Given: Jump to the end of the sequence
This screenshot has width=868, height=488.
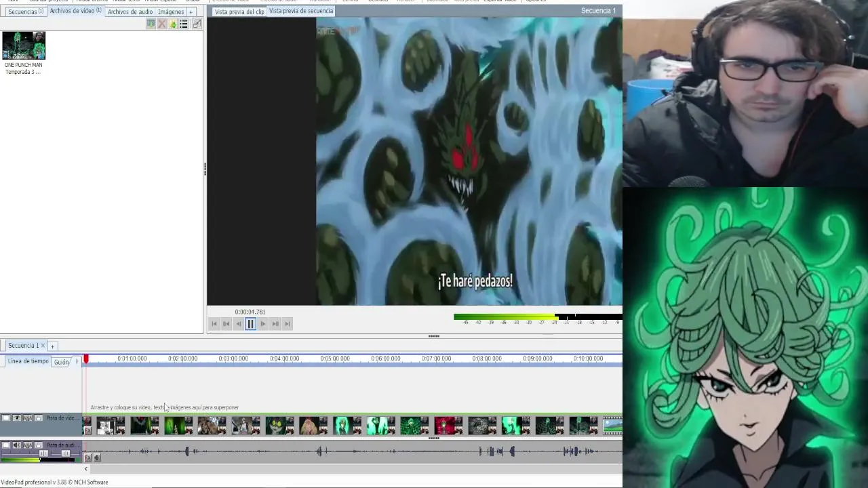Looking at the screenshot, I should pos(287,324).
